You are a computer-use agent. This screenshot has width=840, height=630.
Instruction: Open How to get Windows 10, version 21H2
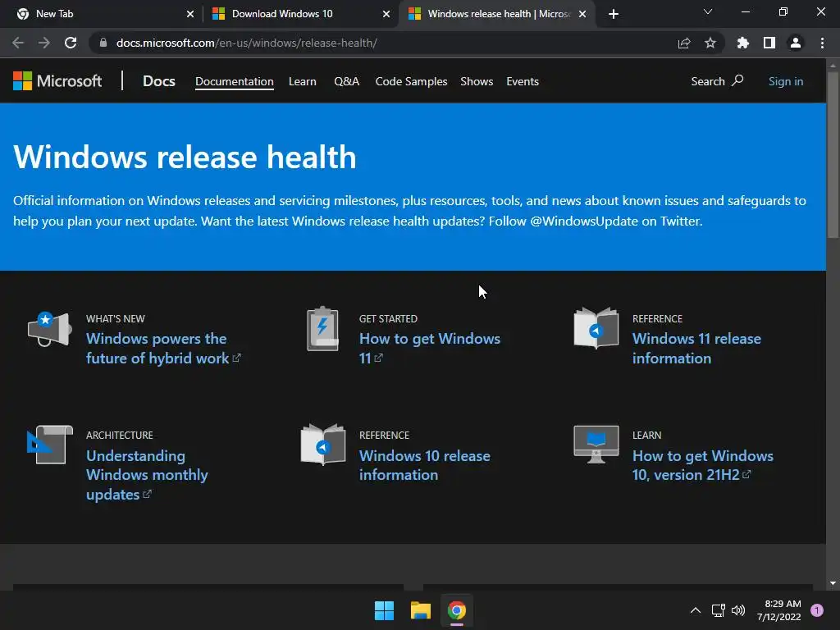[x=702, y=465]
